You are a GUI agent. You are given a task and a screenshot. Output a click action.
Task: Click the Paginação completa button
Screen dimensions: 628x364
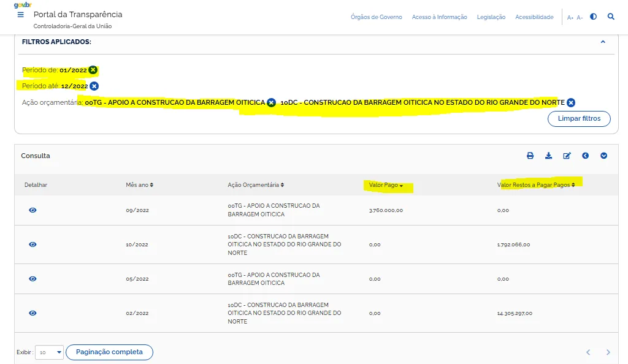tap(109, 352)
